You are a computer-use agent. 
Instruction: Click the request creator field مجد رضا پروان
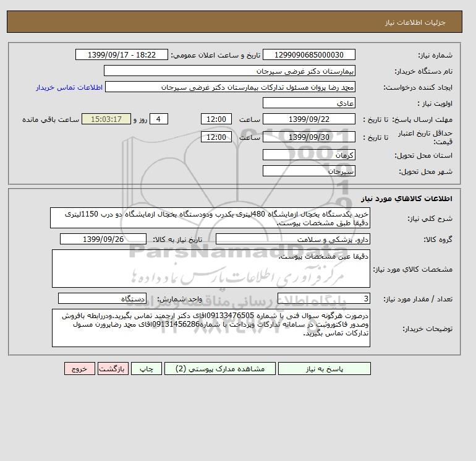tap(230, 87)
